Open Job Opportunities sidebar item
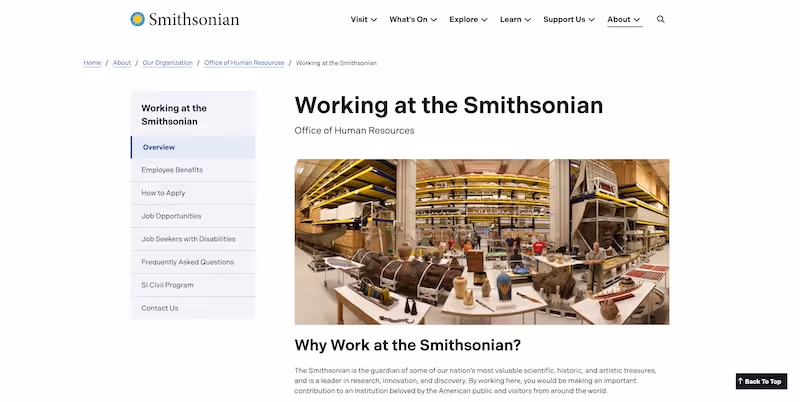The width and height of the screenshot is (800, 402). tap(193, 216)
